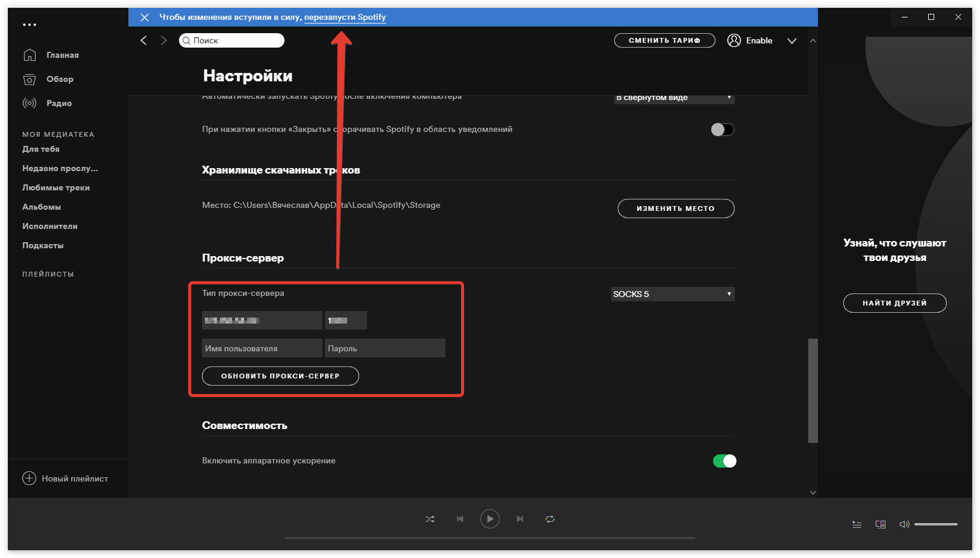Open the three-dots app menu
Screen dimensions: 980x558
30,25
